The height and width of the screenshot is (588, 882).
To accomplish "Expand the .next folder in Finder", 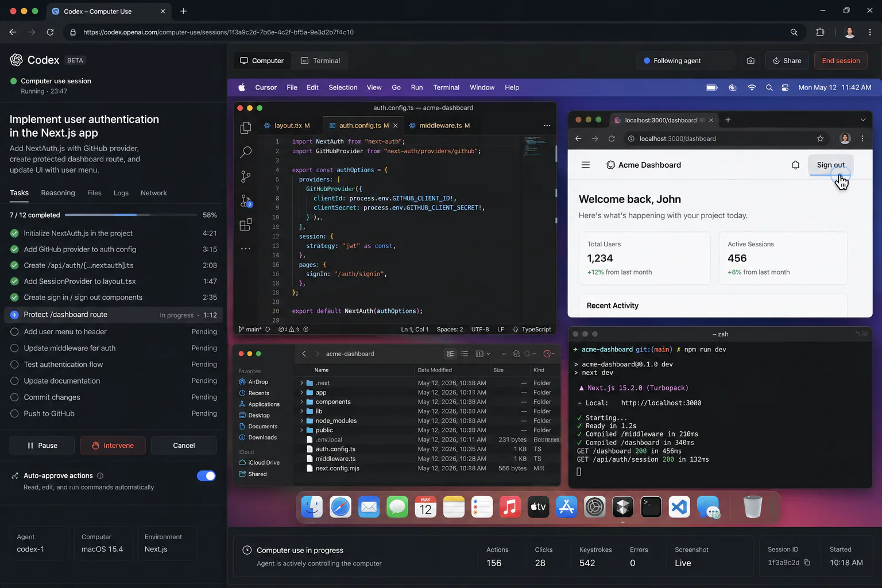I will click(x=301, y=383).
